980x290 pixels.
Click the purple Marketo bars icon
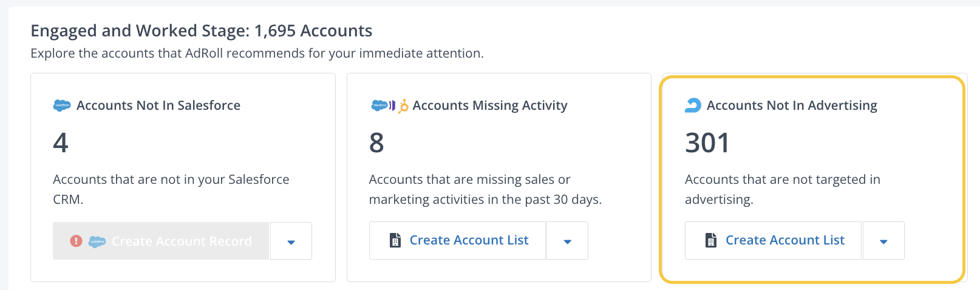[x=392, y=106]
